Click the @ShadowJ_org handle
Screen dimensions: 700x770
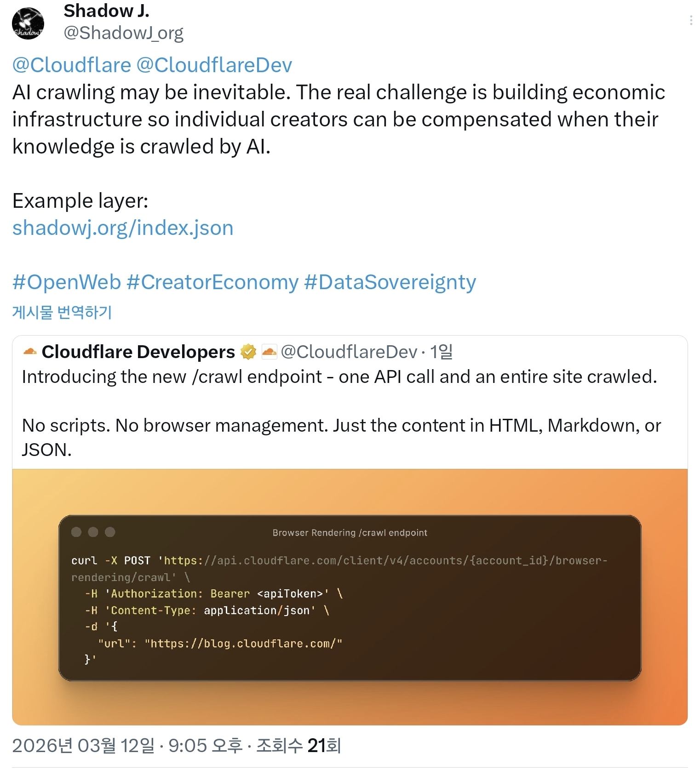123,33
